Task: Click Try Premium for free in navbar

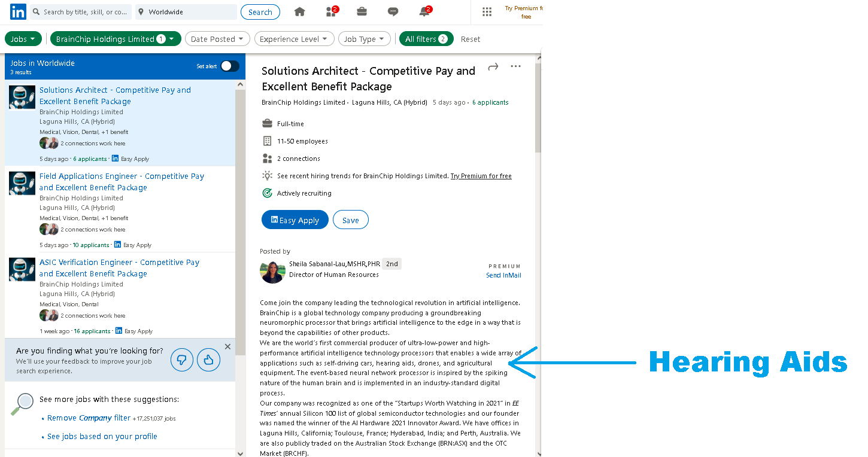Action: tap(524, 12)
